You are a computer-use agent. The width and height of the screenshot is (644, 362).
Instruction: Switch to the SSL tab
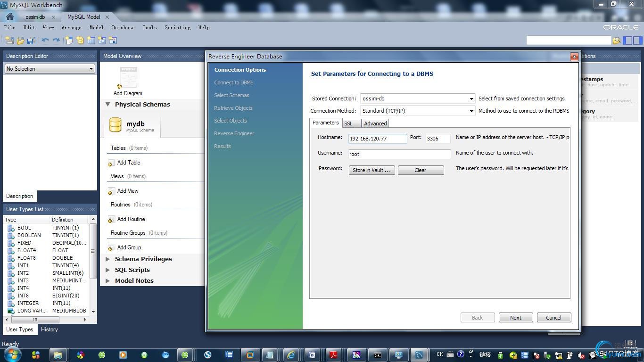pyautogui.click(x=348, y=123)
